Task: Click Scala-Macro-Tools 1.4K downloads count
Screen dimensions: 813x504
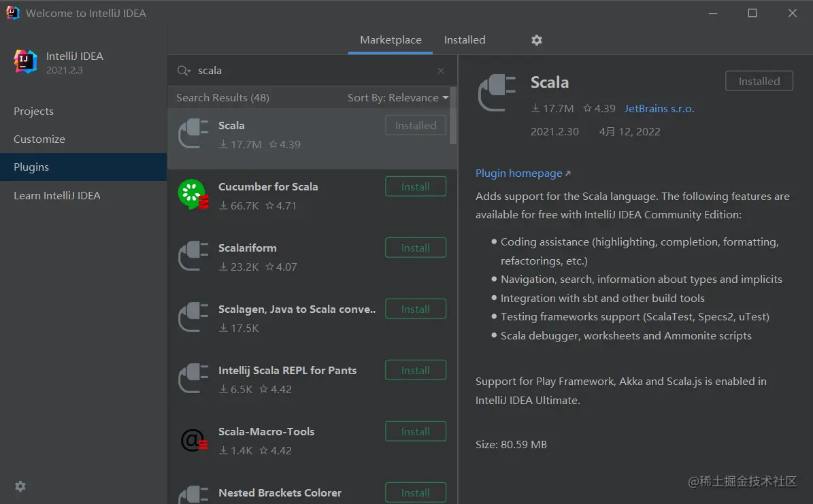Action: coord(236,450)
